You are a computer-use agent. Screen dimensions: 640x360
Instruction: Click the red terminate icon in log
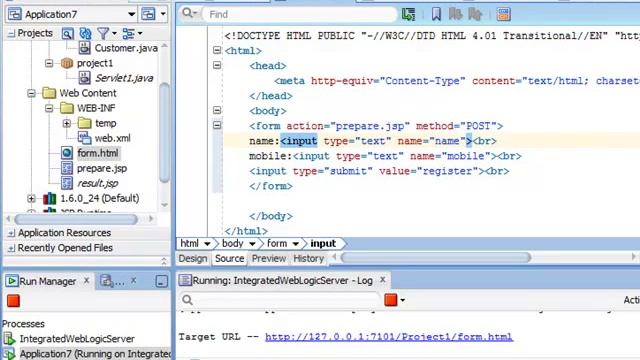coord(391,300)
